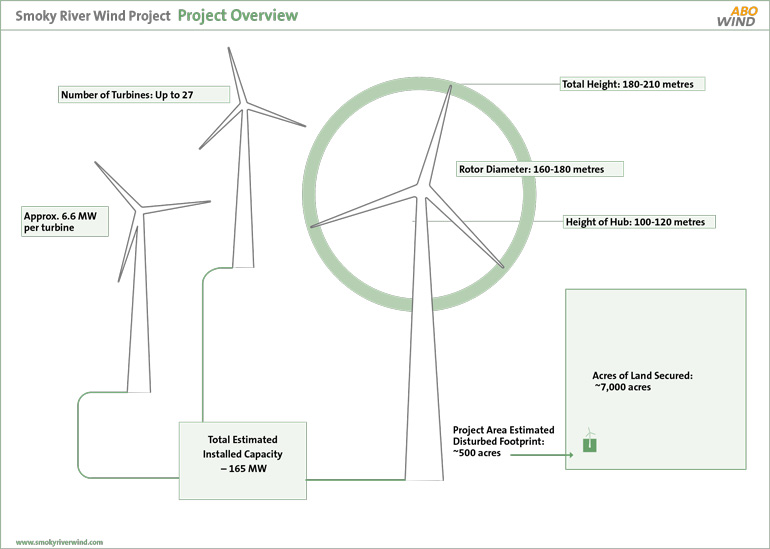Click the 'Smoky River Wind Project' title
The width and height of the screenshot is (770, 549).
[x=93, y=16]
